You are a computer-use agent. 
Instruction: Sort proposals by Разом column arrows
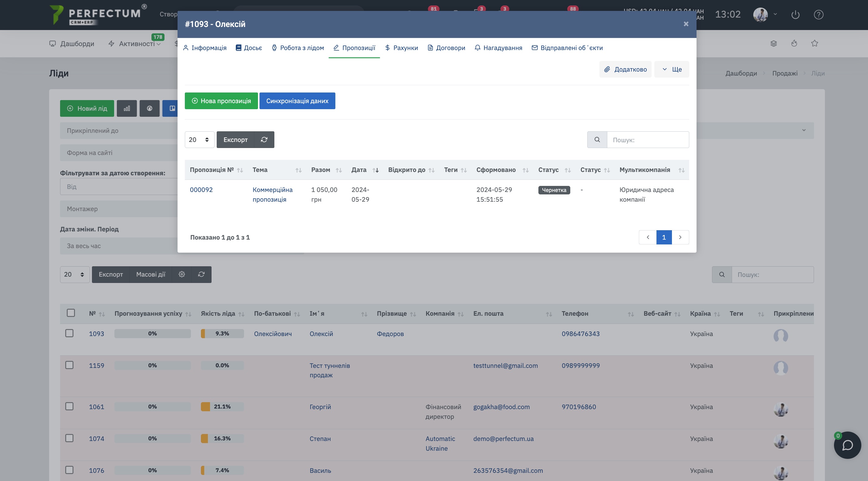pyautogui.click(x=339, y=170)
